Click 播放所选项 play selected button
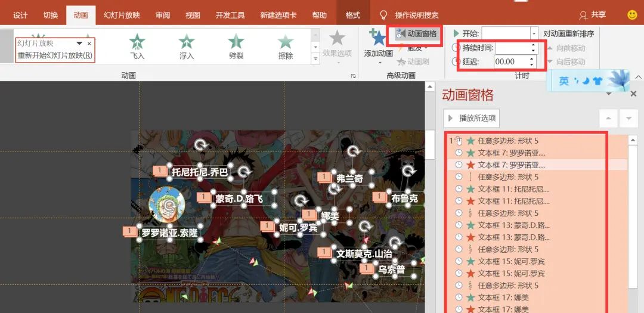 click(x=472, y=118)
